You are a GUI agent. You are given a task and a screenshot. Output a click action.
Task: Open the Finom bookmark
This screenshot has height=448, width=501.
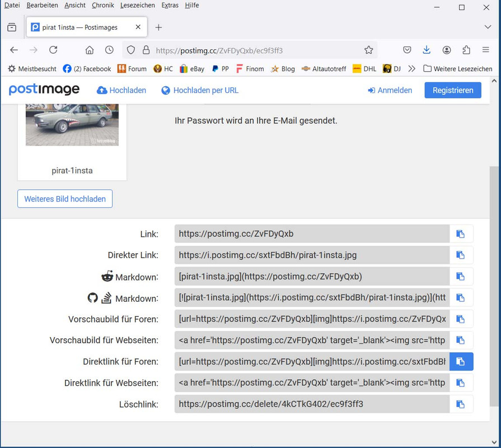(250, 69)
